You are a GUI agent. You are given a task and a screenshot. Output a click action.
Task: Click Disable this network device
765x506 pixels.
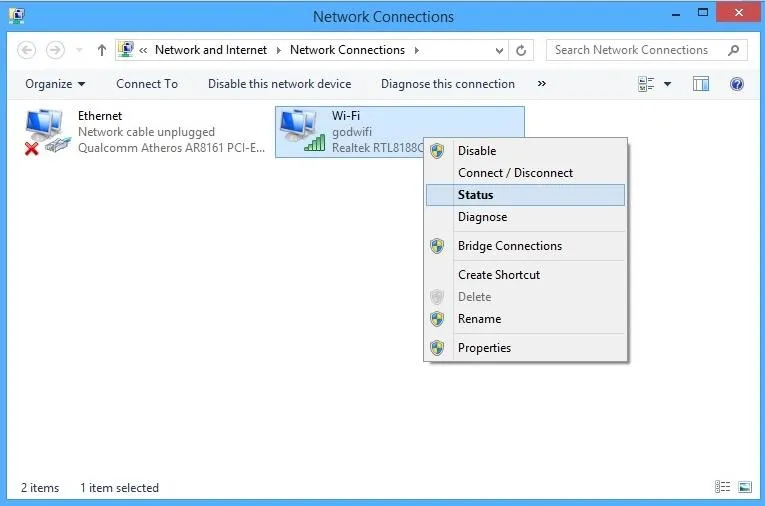(x=280, y=84)
